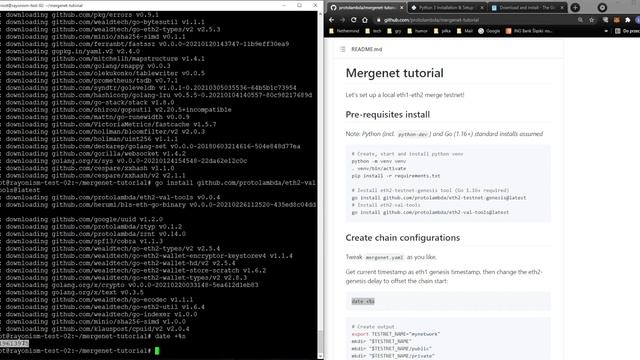
Task: Expand the bookmarks overflow arrow
Action: (606, 31)
